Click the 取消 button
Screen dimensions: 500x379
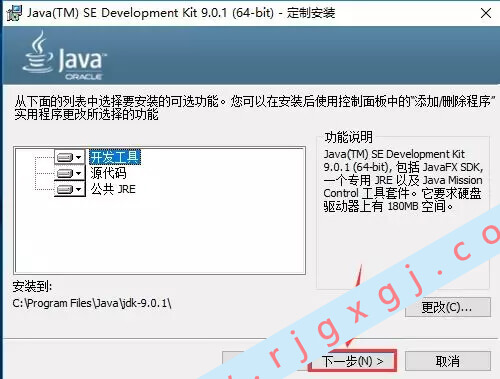pos(448,361)
